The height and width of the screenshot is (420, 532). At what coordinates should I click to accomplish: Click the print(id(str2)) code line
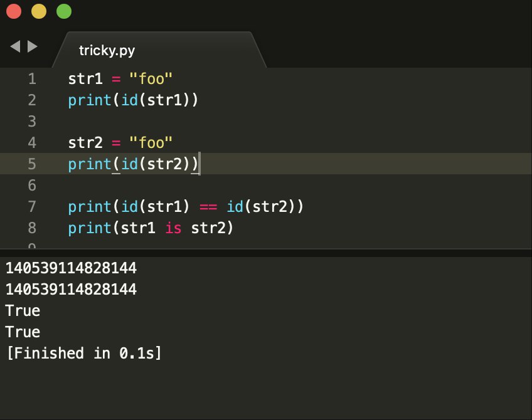(133, 164)
